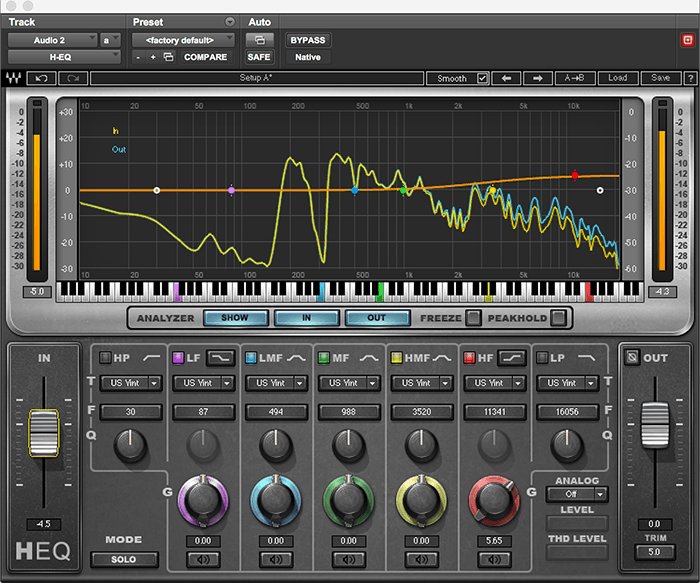Image resolution: width=700 pixels, height=583 pixels.
Task: Solo the HF band speaker icon
Action: coord(494,559)
